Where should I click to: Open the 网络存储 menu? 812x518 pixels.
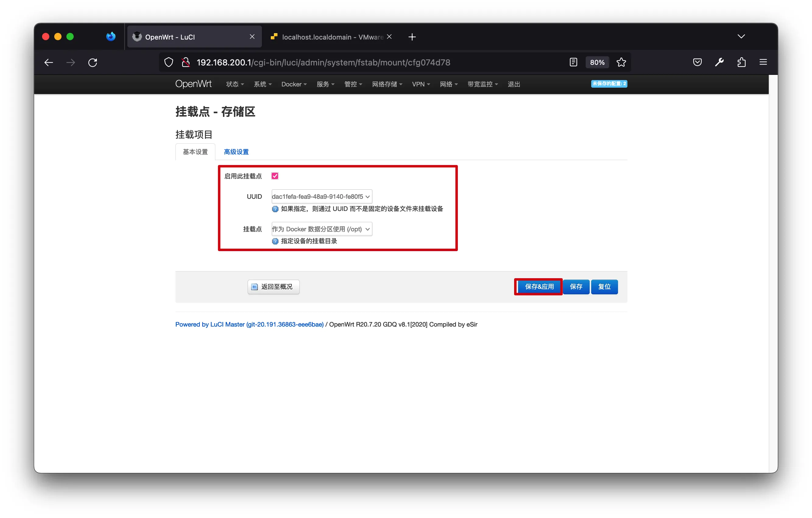pyautogui.click(x=387, y=84)
